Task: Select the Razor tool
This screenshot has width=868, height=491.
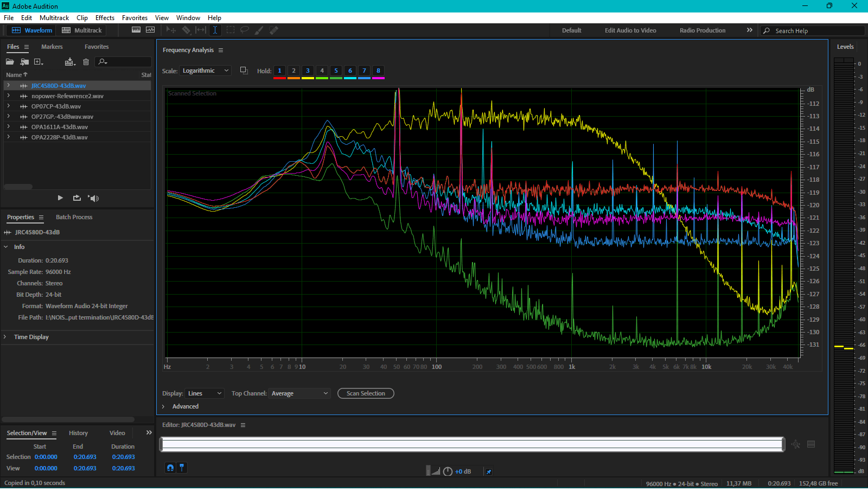Action: point(186,30)
